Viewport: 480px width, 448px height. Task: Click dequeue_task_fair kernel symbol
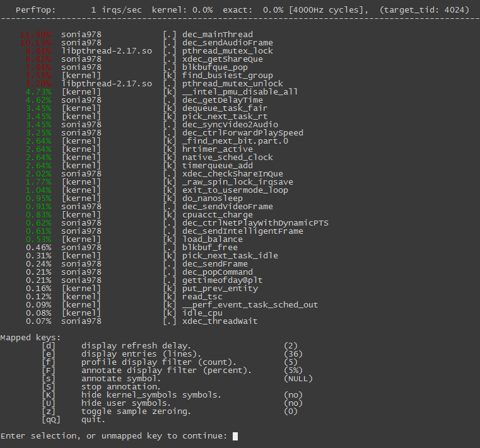pos(225,108)
